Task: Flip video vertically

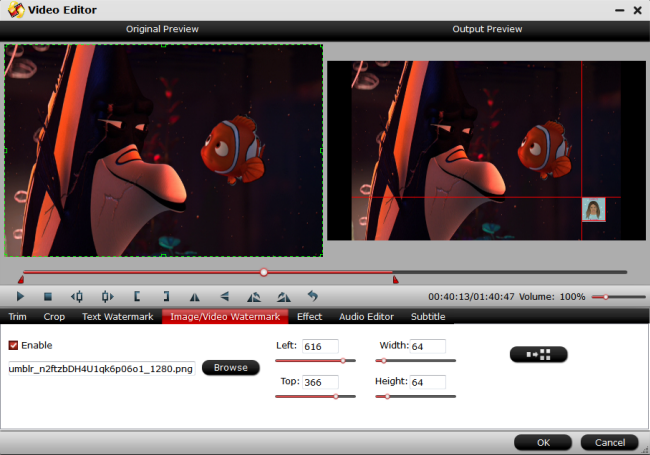Action: tap(224, 296)
